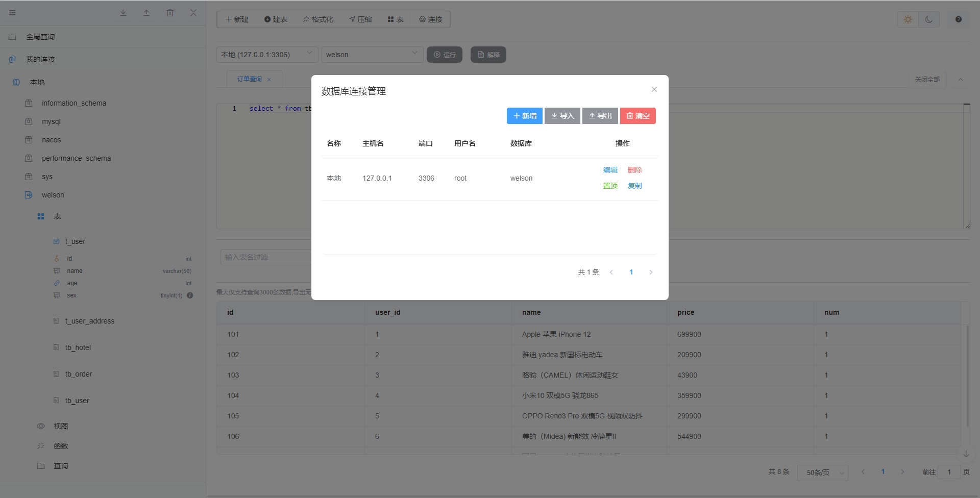This screenshot has height=498, width=980.
Task: Open the welson database dropdown
Action: click(x=373, y=55)
